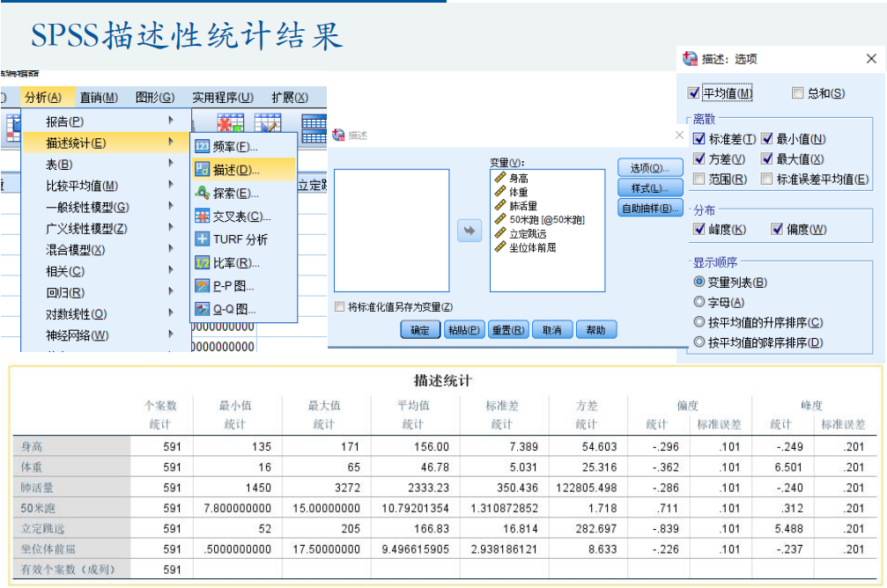Expand the 广义线性模型(Z) submenu

click(x=105, y=228)
